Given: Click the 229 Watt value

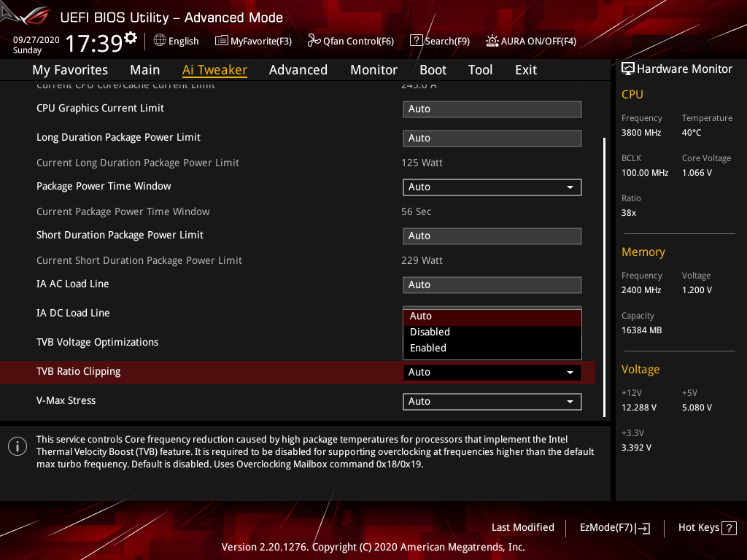Looking at the screenshot, I should point(422,260).
